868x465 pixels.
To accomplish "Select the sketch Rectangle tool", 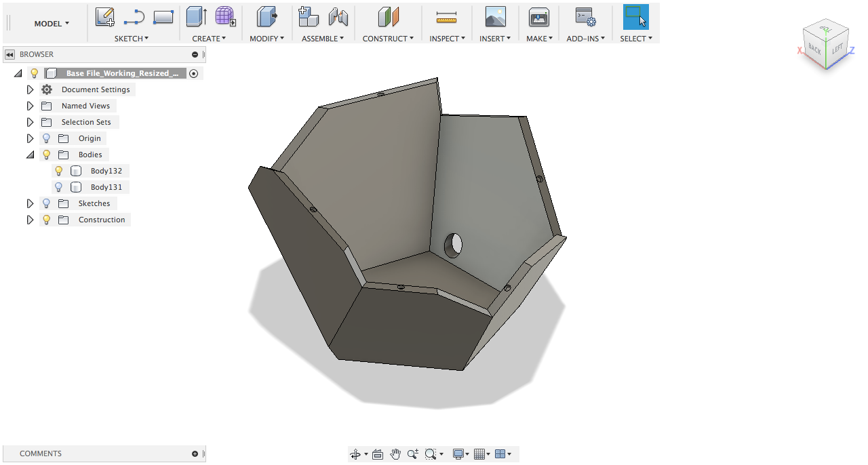I will [163, 16].
